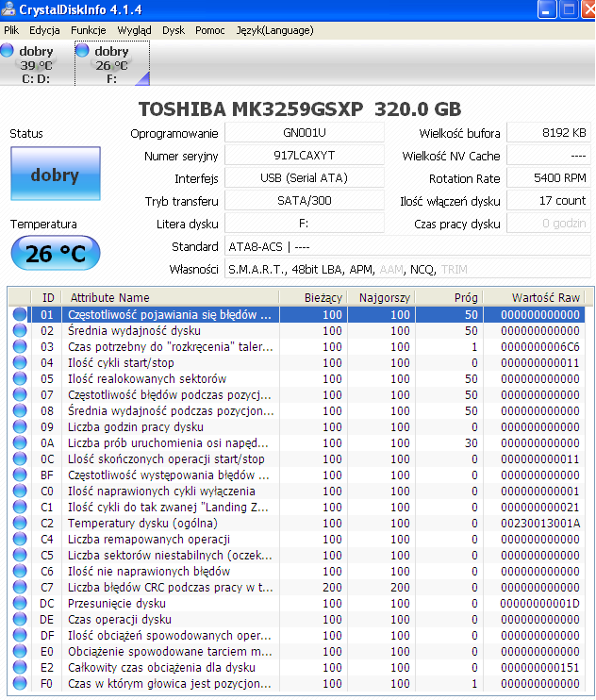Click the status orb for attribute F0
The width and height of the screenshot is (596, 700).
click(20, 683)
